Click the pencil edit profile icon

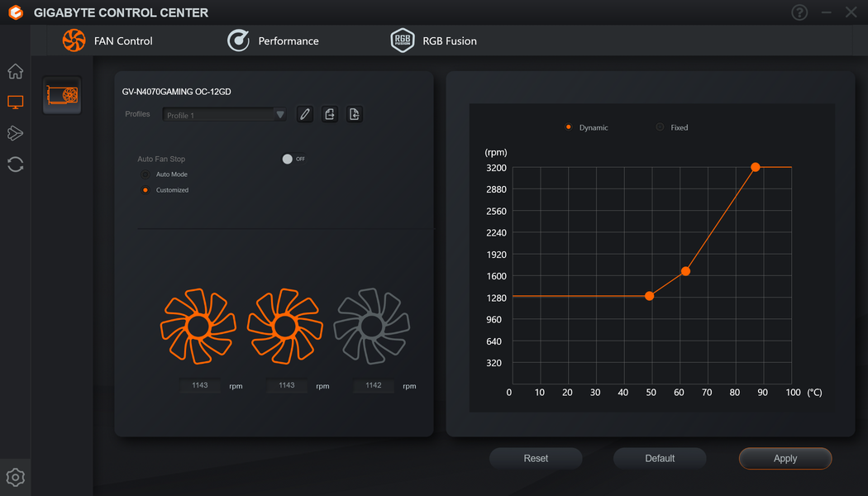point(304,114)
